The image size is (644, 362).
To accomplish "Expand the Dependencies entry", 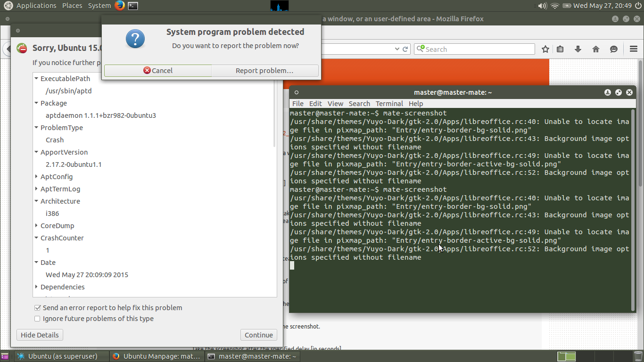I will point(36,287).
